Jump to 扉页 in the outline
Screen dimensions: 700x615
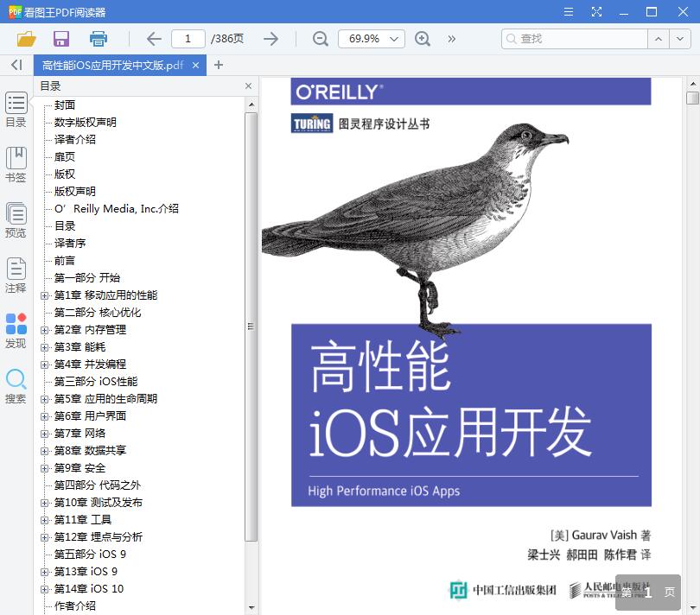pyautogui.click(x=65, y=156)
